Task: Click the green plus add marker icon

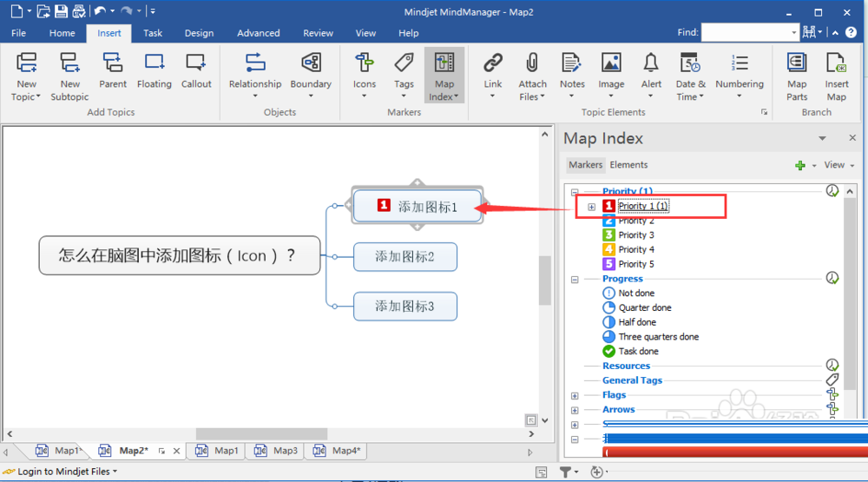Action: coord(800,165)
